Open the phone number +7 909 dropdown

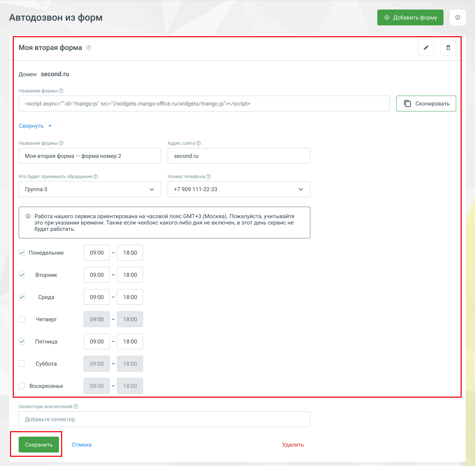239,189
